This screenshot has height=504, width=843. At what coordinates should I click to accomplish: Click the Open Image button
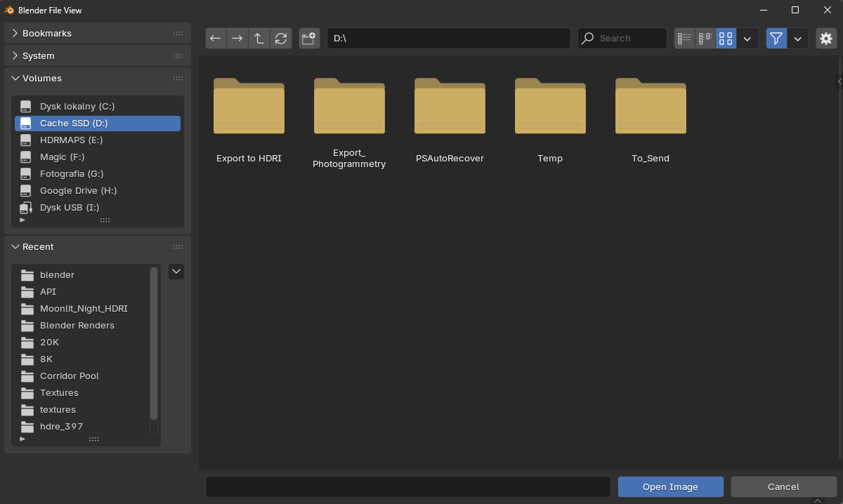coord(670,486)
